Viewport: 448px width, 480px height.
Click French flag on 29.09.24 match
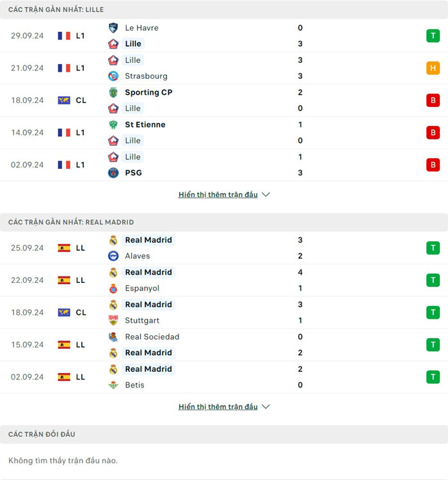(63, 36)
